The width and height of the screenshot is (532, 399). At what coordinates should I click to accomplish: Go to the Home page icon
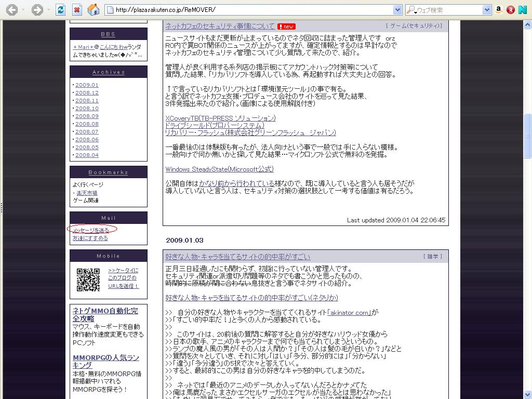point(94,10)
